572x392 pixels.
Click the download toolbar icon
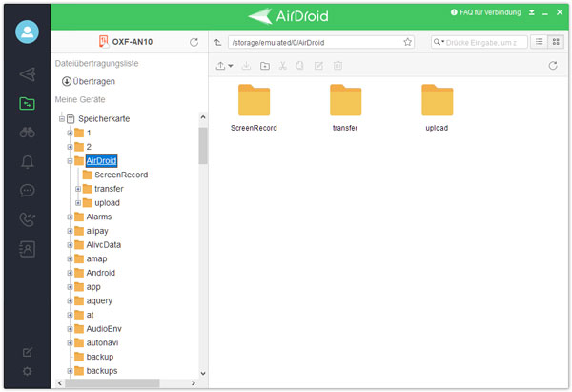246,66
